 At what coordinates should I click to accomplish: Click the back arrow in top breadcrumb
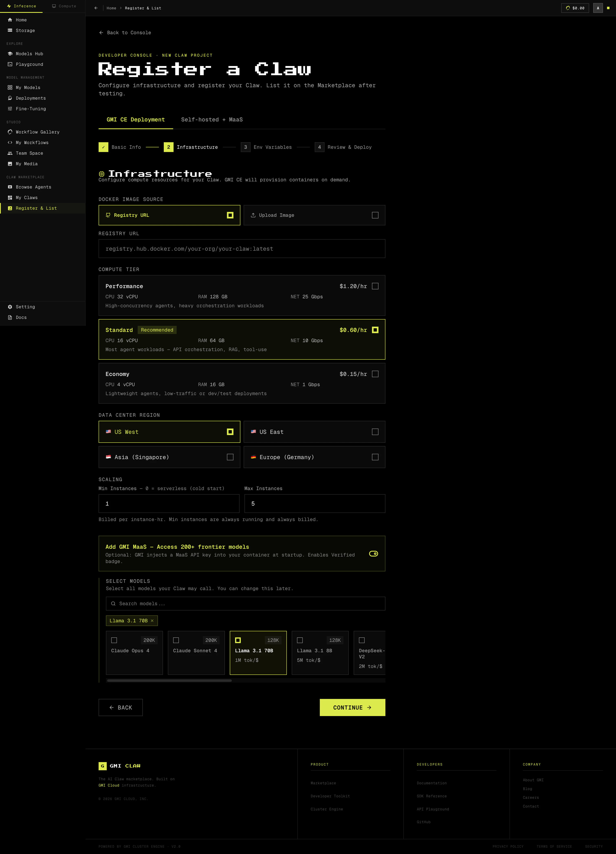[x=96, y=8]
